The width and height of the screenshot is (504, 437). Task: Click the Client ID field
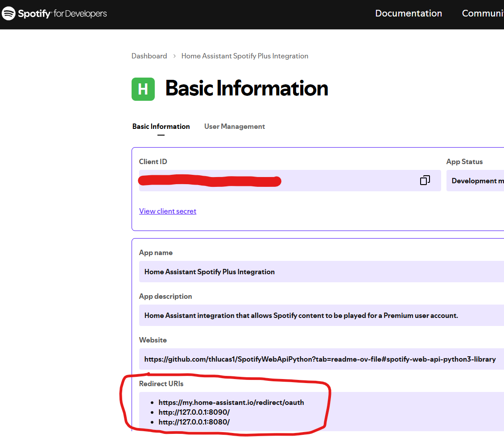[290, 181]
